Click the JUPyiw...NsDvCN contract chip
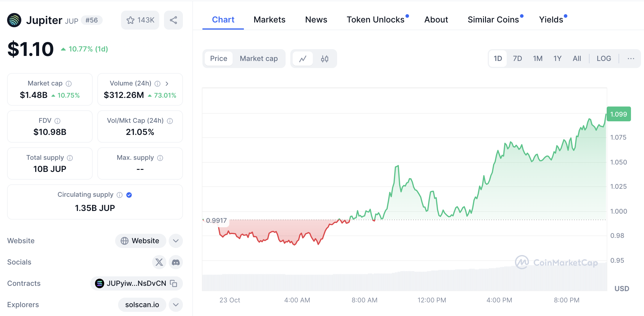Viewport: 644px width, 316px height. pos(136,283)
